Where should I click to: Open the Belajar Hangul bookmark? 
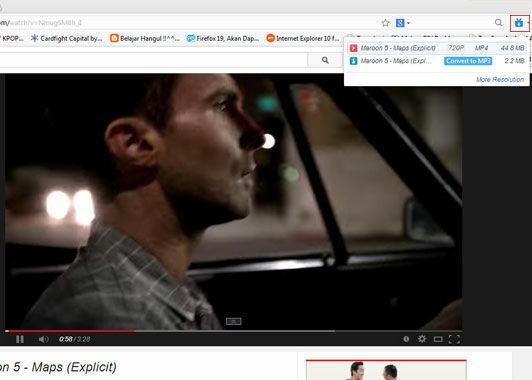click(x=145, y=38)
